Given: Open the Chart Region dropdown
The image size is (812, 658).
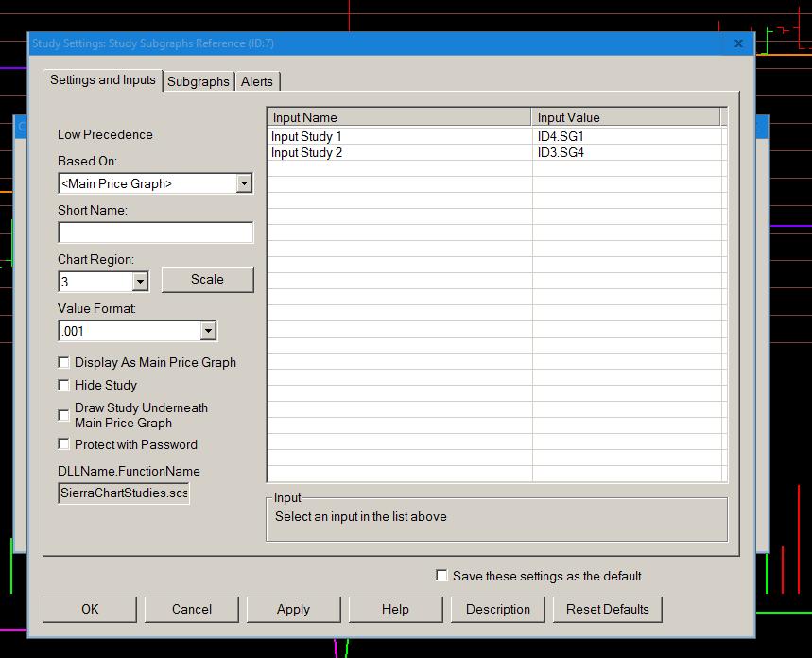Looking at the screenshot, I should (x=140, y=282).
